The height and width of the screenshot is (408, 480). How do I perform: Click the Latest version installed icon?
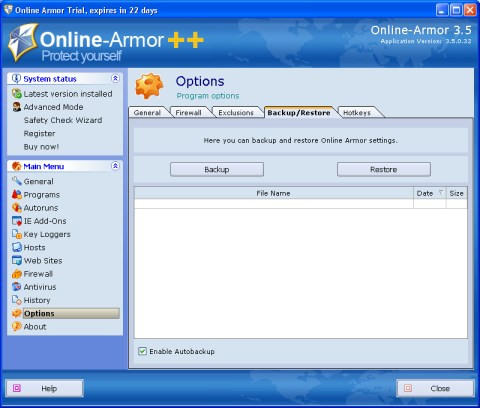[17, 94]
